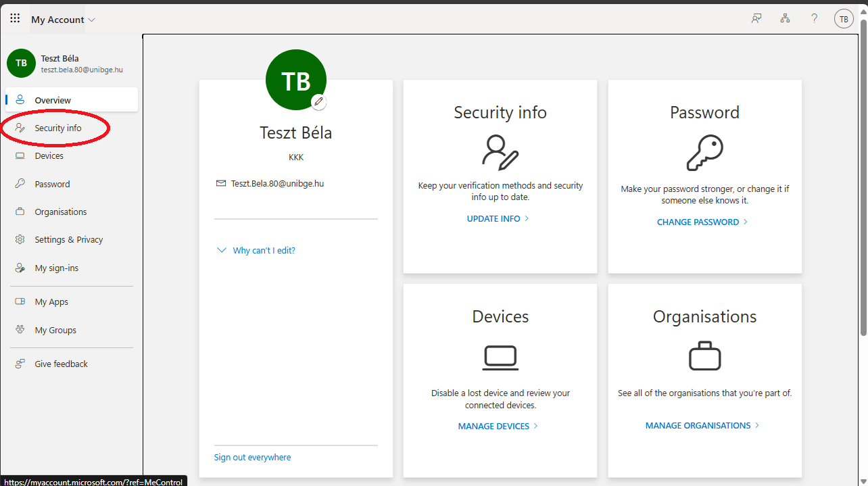Edit profile photo using pencil icon
This screenshot has height=486, width=868.
(x=319, y=101)
